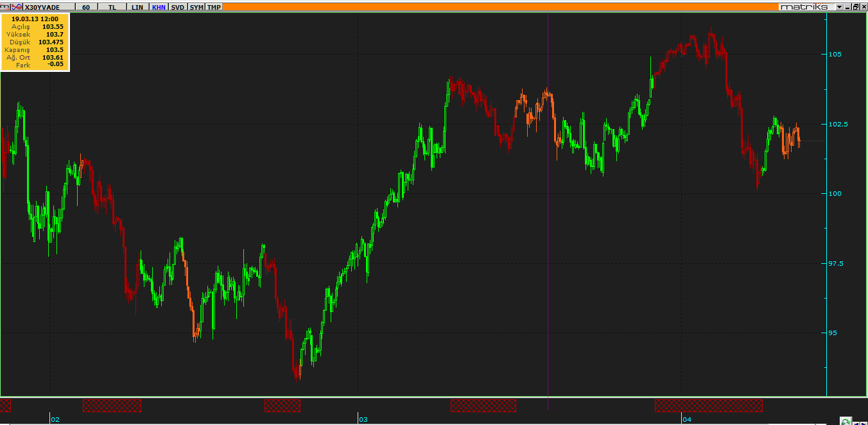Viewport: 868px width, 425px height.
Task: Click the Kapanış value 103.5 in info box
Action: (55, 50)
